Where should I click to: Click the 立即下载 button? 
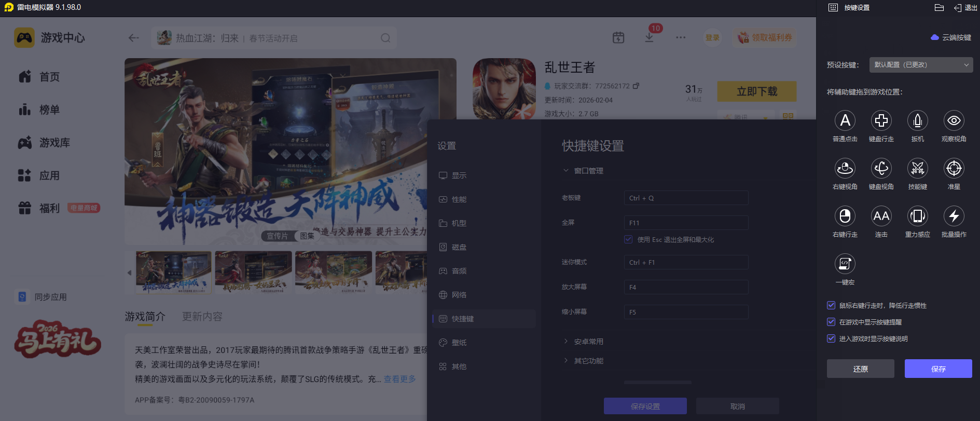[757, 91]
